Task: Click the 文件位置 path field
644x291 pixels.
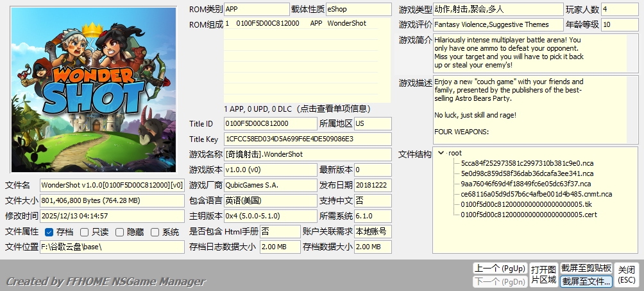Action: [112, 247]
